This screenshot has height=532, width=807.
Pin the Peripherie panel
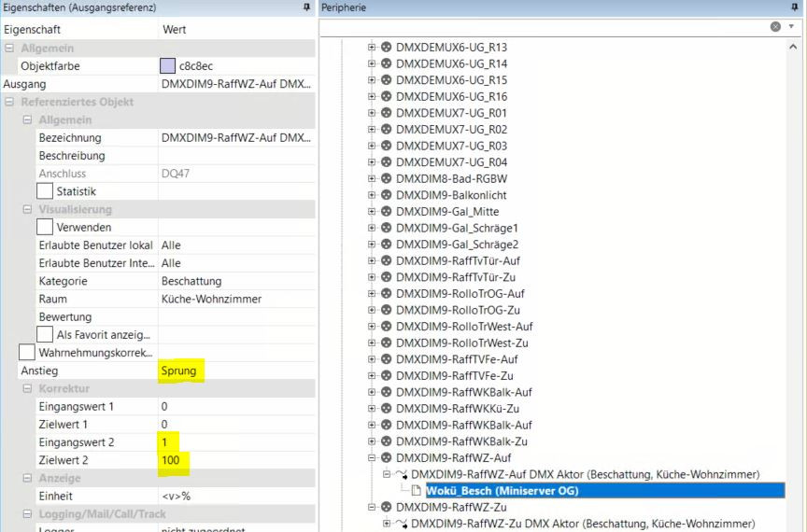tap(795, 7)
